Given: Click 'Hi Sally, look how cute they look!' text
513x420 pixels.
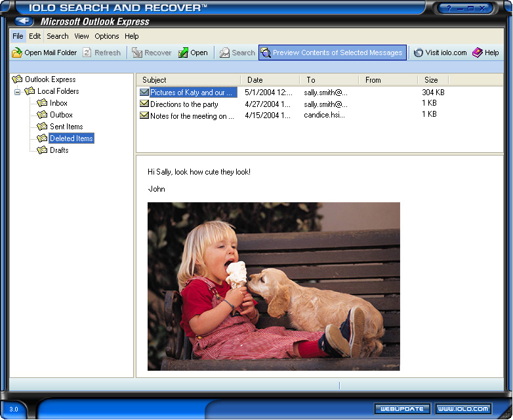Looking at the screenshot, I should click(x=199, y=172).
